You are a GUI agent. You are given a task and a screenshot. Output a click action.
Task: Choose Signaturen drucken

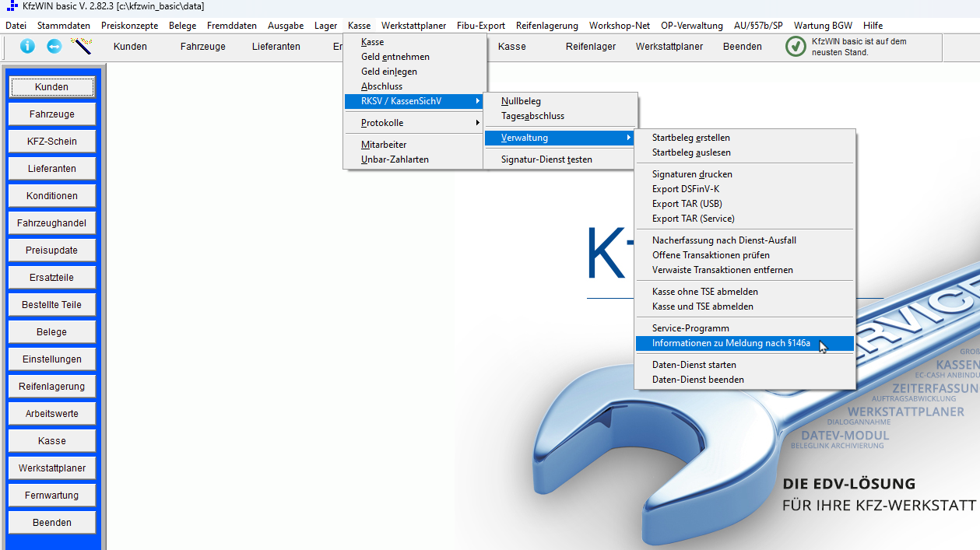click(745, 174)
